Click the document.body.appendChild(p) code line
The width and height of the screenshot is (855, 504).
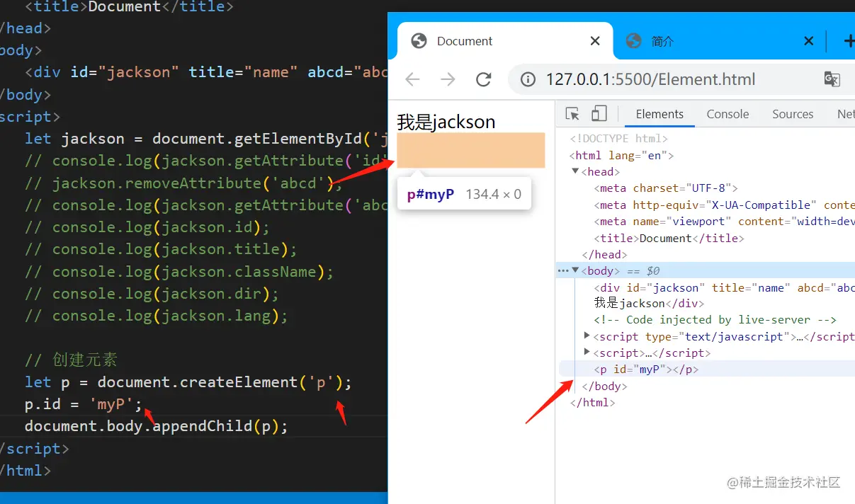point(157,426)
